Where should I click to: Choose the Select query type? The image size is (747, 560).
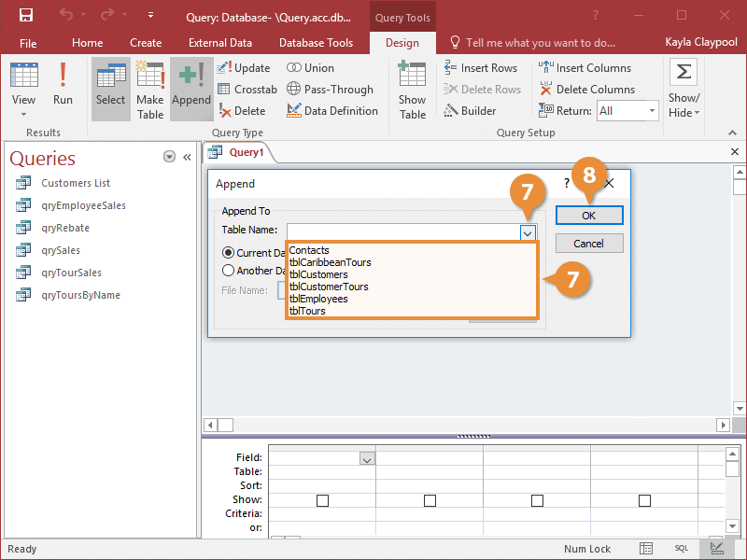(110, 89)
